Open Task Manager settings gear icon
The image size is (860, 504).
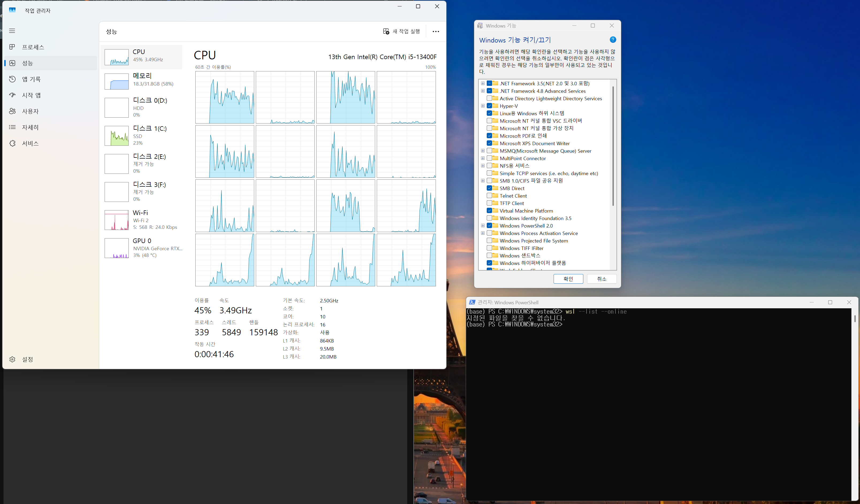point(12,359)
